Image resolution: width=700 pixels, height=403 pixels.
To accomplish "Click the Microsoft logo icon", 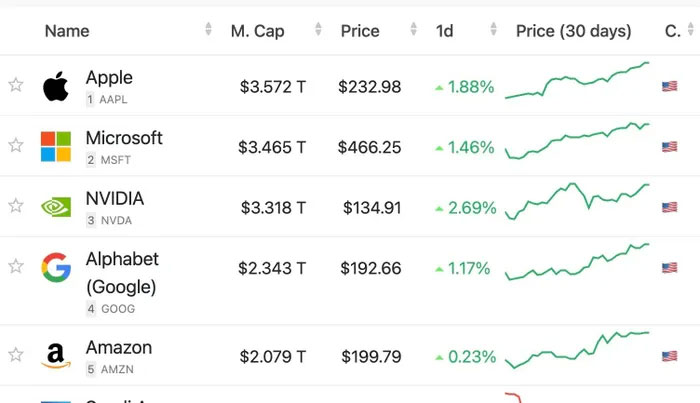I will pyautogui.click(x=56, y=146).
